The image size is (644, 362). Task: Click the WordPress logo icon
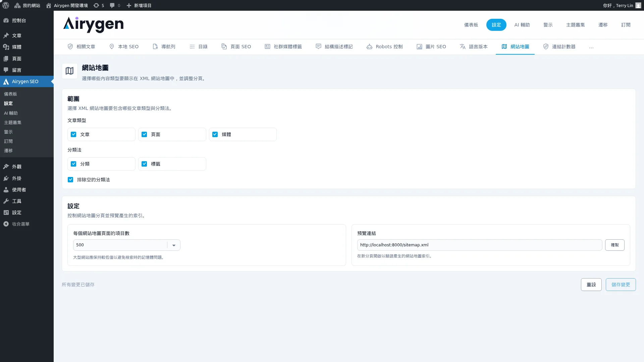(x=6, y=5)
